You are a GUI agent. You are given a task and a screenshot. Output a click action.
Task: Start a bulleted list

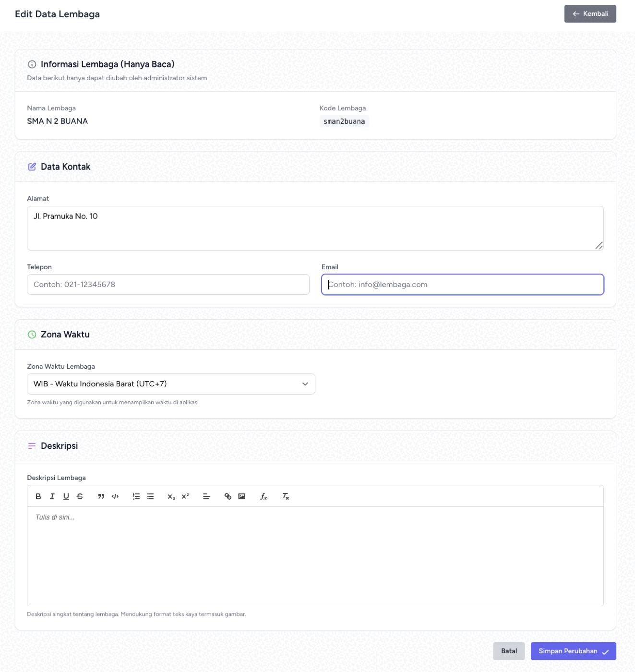[x=150, y=496]
